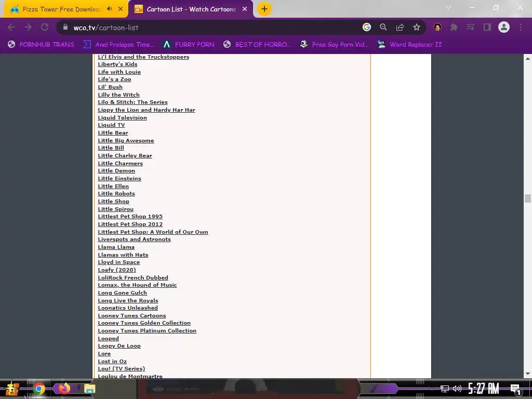Click the page scrollbar thumb
The height and width of the screenshot is (399, 532).
(528, 198)
